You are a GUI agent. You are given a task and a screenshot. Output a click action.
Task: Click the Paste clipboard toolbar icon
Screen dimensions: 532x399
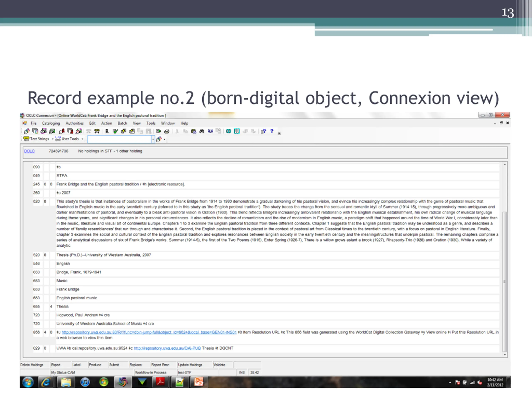tap(194, 131)
